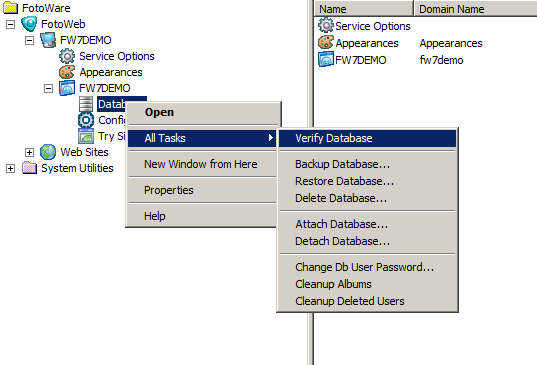This screenshot has height=365, width=537.
Task: Select FW7DEMO site label under Appearances
Action: point(104,88)
